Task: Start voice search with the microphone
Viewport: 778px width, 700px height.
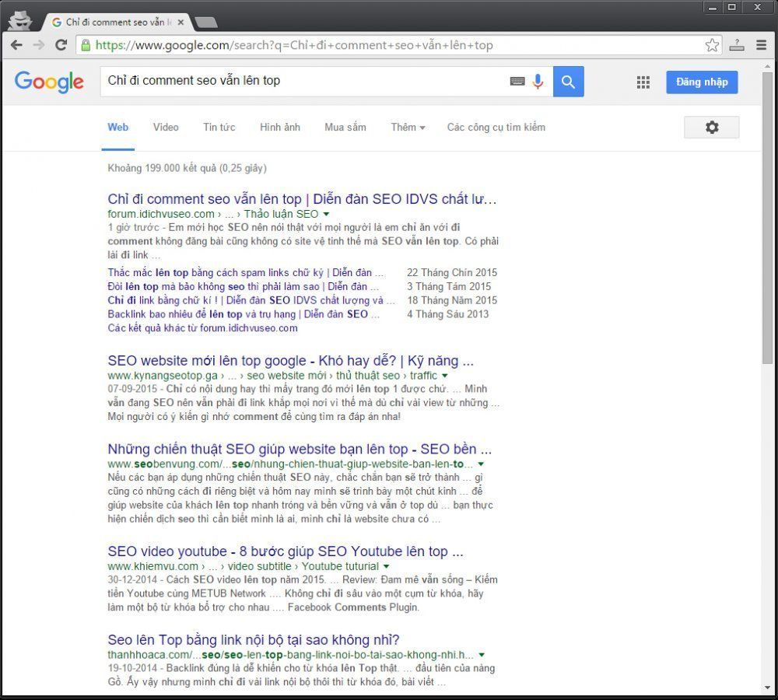Action: pos(538,82)
